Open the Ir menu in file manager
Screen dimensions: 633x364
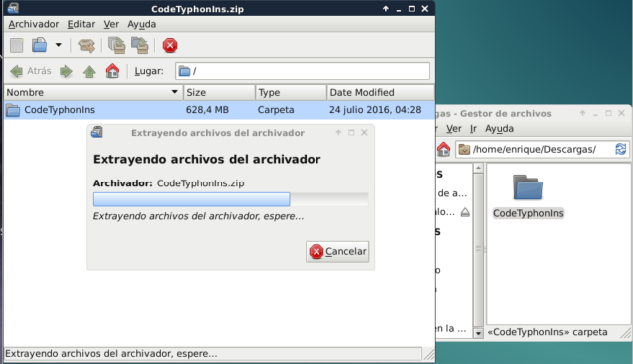pos(473,129)
